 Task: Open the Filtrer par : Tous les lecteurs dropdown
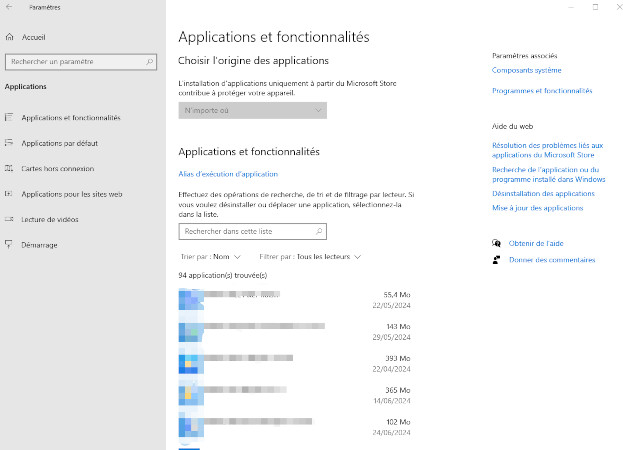pyautogui.click(x=310, y=257)
